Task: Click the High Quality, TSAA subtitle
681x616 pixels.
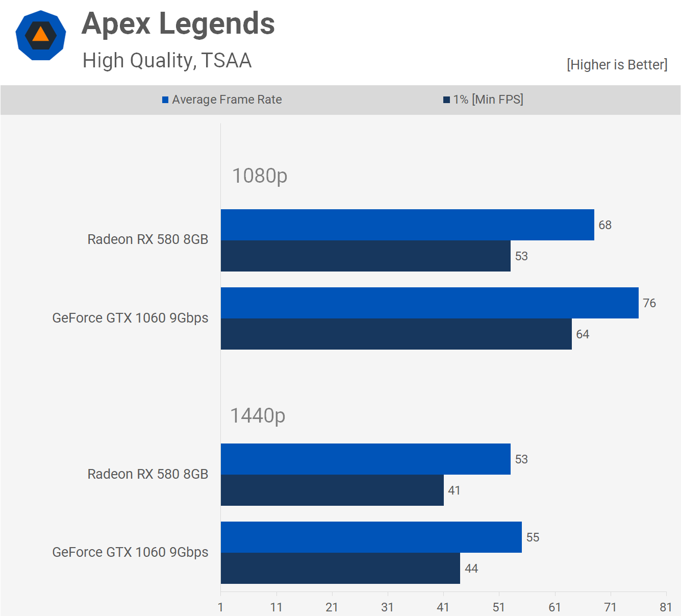Action: (x=167, y=60)
